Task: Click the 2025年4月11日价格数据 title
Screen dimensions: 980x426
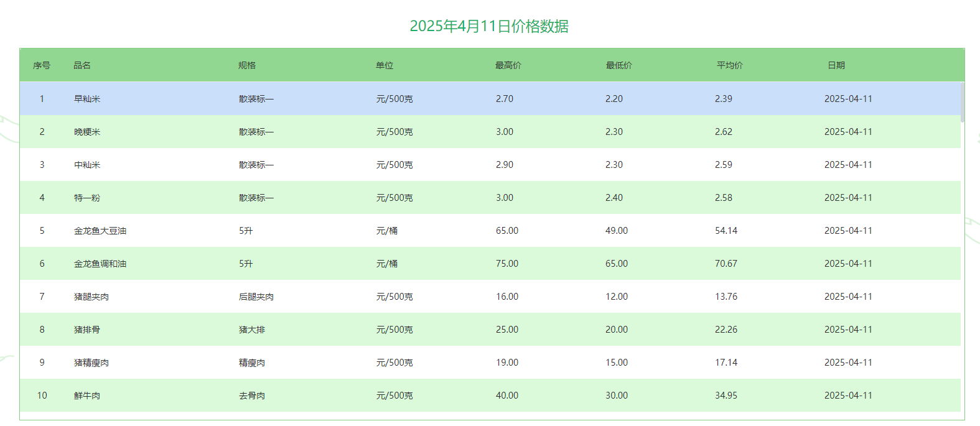Action: coord(489,26)
